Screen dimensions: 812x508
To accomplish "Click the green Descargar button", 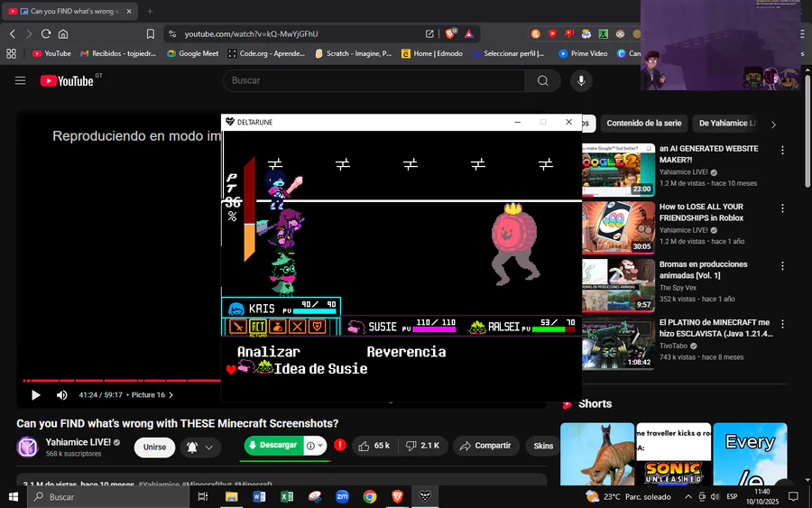I will pos(273,446).
